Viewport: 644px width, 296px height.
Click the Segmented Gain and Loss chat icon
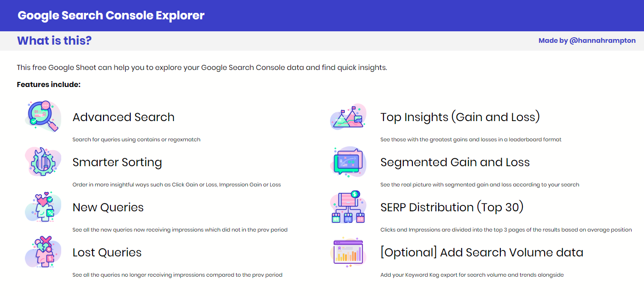coord(348,162)
